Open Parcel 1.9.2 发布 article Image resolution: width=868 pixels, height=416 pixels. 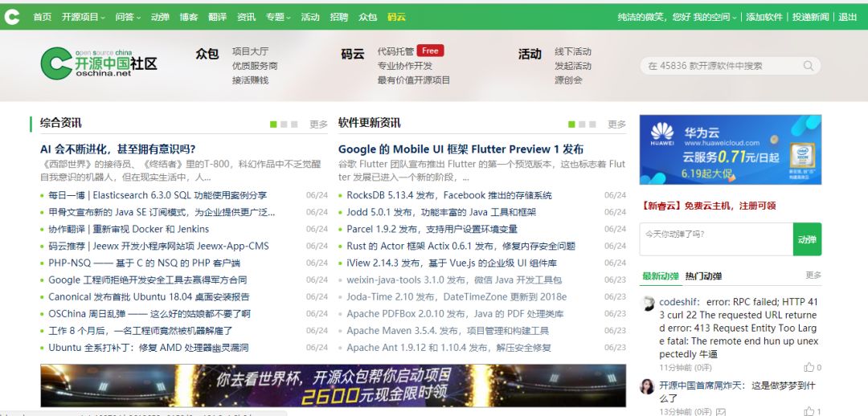pyautogui.click(x=432, y=229)
